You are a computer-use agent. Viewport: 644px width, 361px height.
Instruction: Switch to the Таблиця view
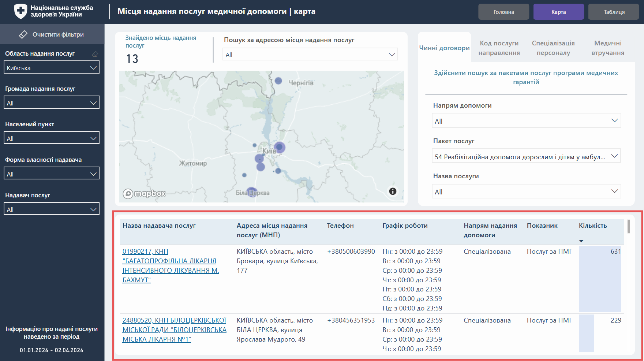(x=614, y=12)
